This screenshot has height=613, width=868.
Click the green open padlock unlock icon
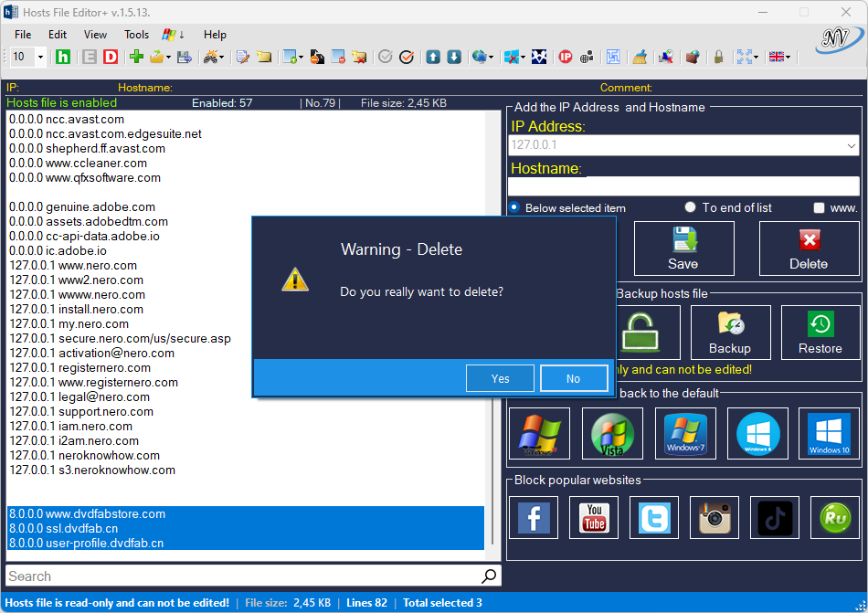coord(640,332)
